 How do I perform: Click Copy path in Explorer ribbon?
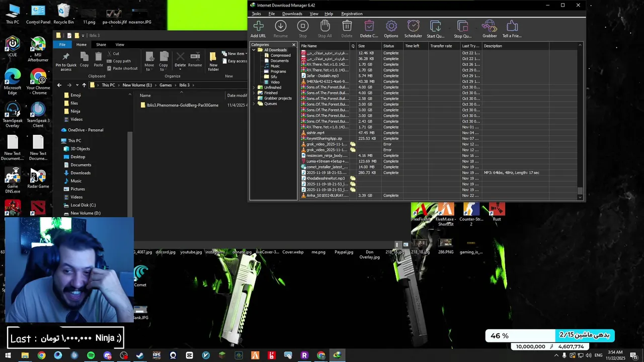tap(119, 61)
